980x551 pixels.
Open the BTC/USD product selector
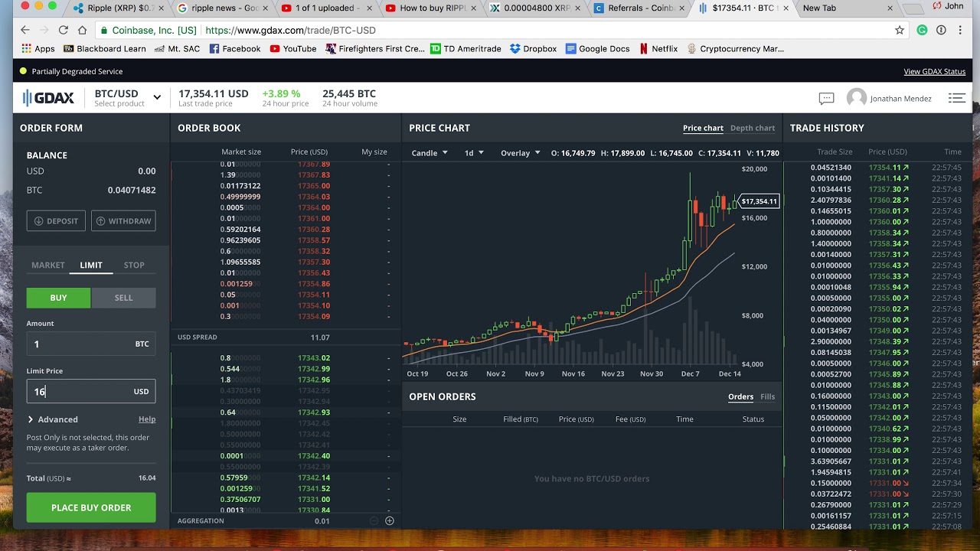127,97
